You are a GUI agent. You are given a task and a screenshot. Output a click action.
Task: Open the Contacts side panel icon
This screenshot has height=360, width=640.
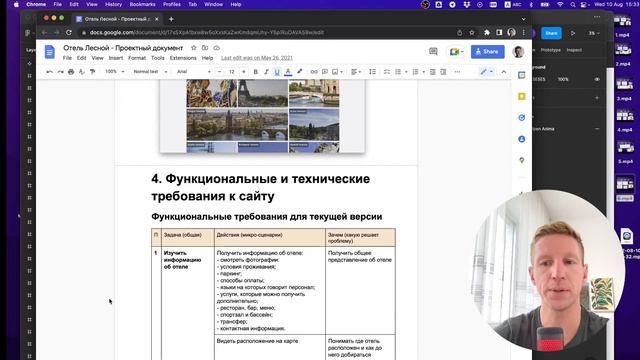(522, 139)
